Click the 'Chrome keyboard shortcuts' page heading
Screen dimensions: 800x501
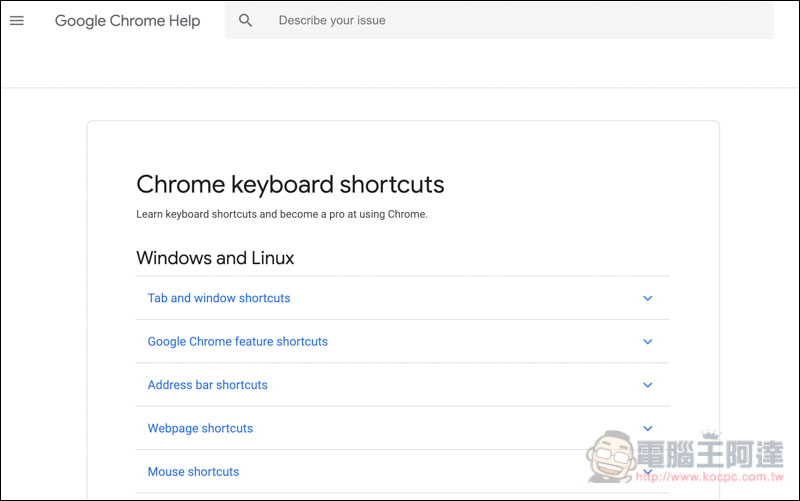coord(290,184)
